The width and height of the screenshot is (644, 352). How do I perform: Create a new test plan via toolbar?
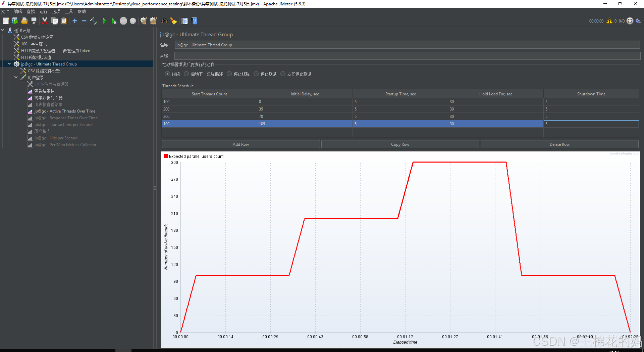click(6, 21)
